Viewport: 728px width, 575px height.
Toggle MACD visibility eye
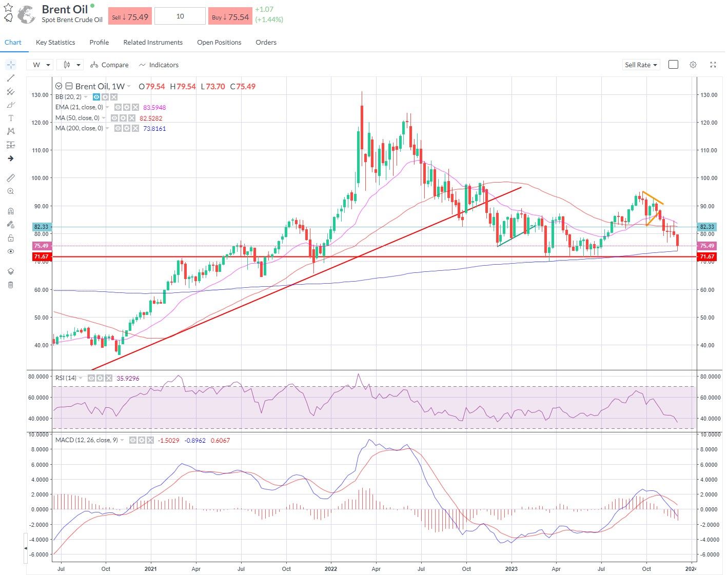tap(132, 440)
